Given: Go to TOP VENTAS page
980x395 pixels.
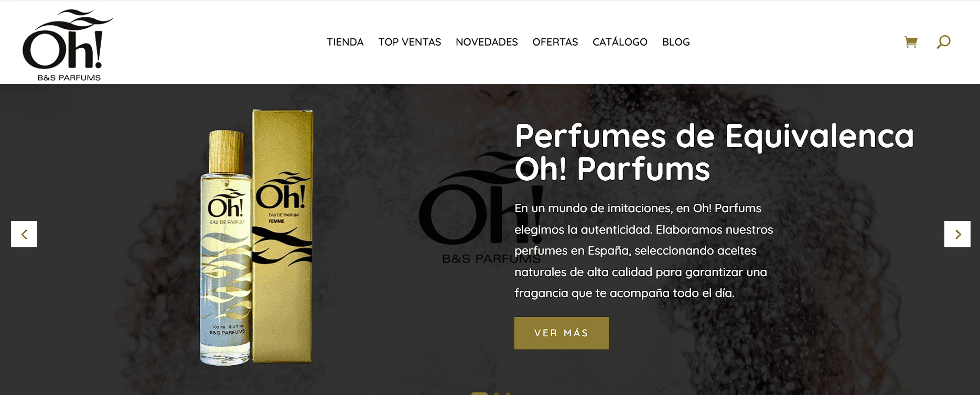Looking at the screenshot, I should coord(410,42).
